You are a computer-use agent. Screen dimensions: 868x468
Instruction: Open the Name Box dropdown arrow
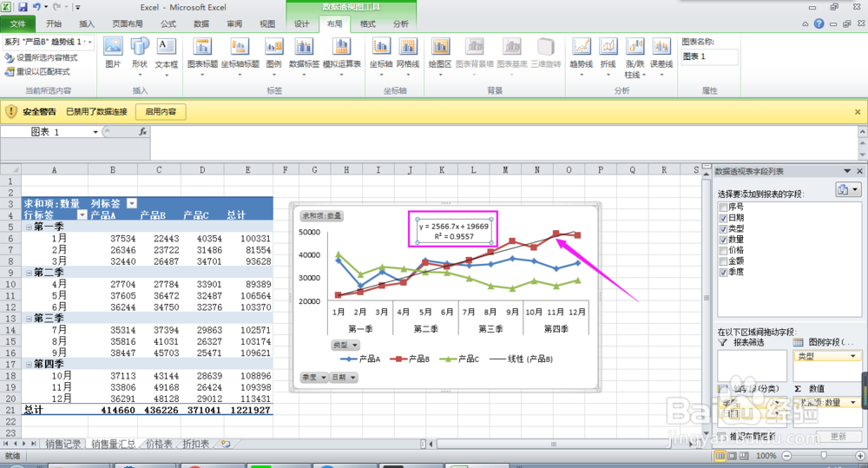[x=95, y=132]
